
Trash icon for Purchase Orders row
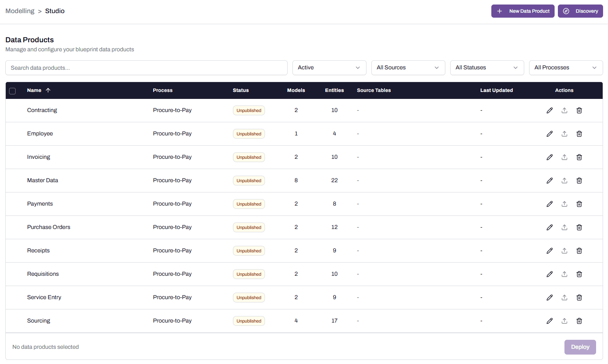tap(579, 227)
